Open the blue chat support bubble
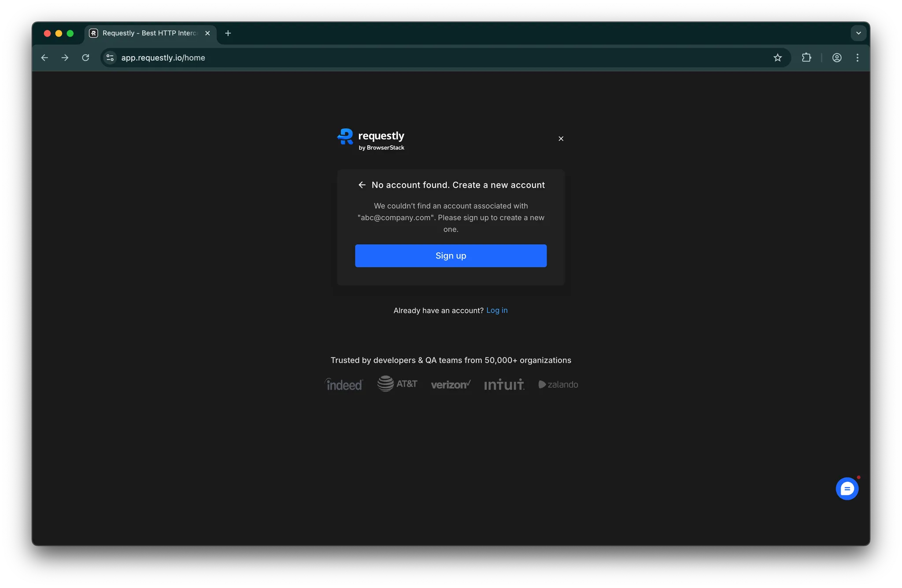Viewport: 902px width, 588px height. coord(847,488)
